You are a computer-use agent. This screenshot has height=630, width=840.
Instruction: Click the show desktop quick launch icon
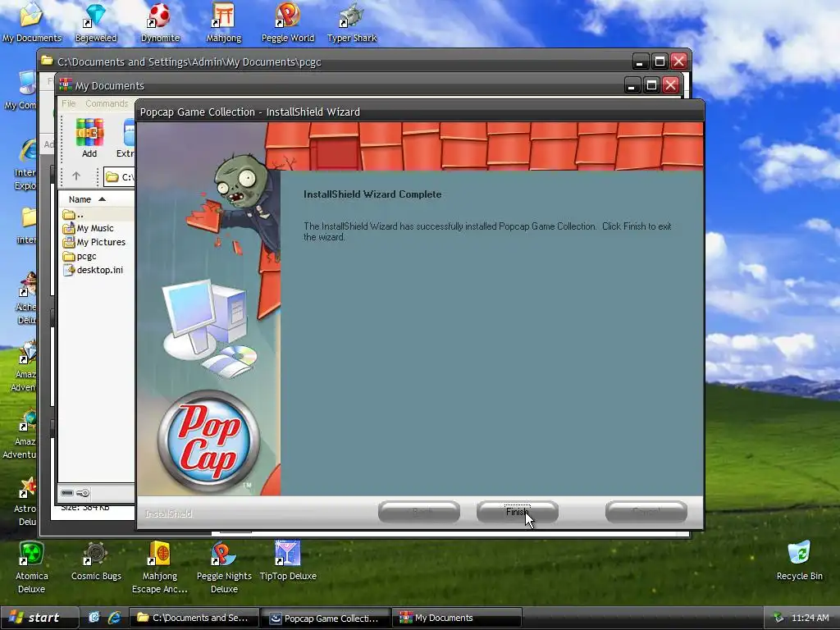tap(94, 618)
